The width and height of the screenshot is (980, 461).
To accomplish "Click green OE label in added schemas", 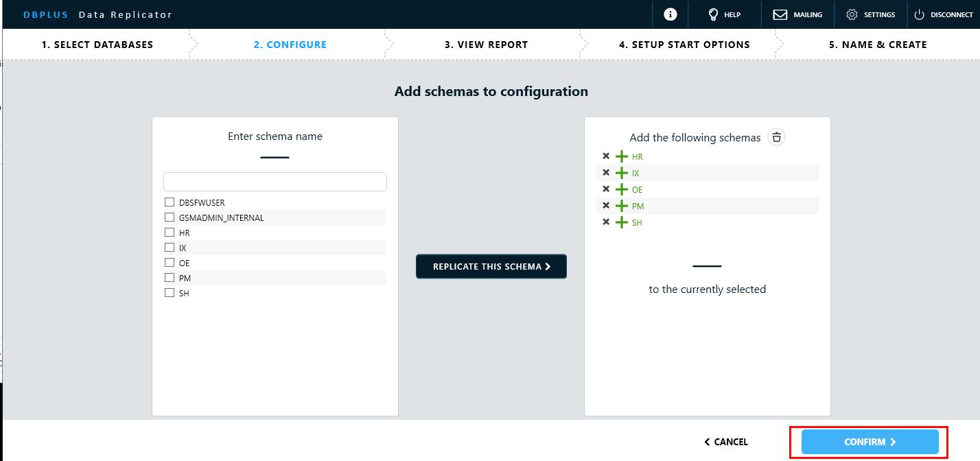I will tap(638, 190).
